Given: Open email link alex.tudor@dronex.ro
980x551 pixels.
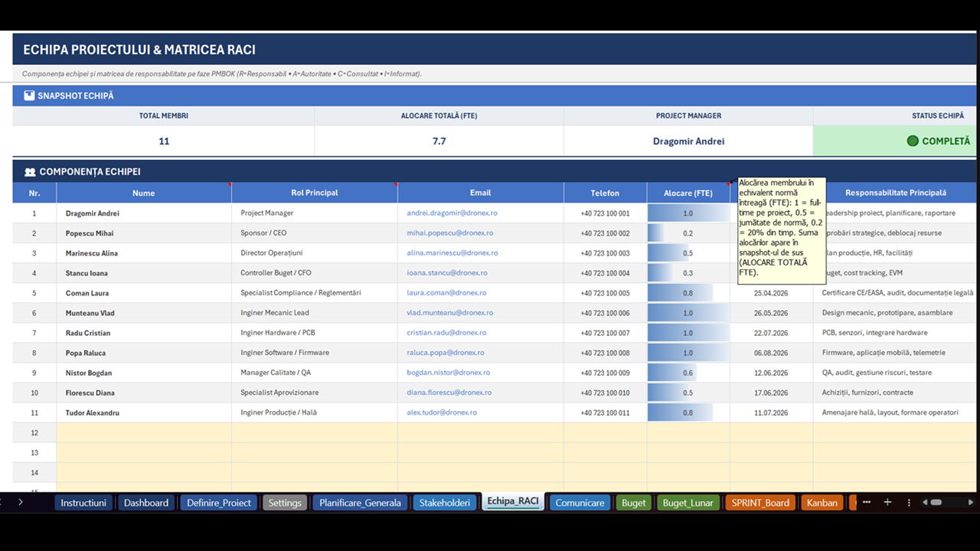Looking at the screenshot, I should click(x=441, y=412).
